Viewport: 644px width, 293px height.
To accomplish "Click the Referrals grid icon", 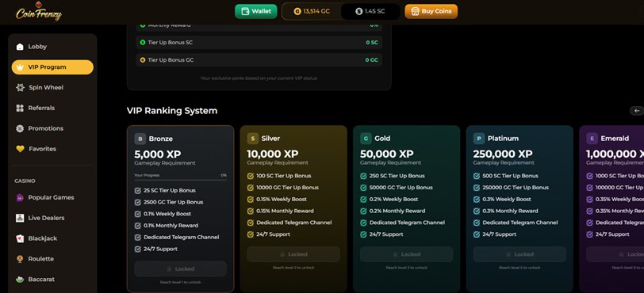I will coord(20,108).
